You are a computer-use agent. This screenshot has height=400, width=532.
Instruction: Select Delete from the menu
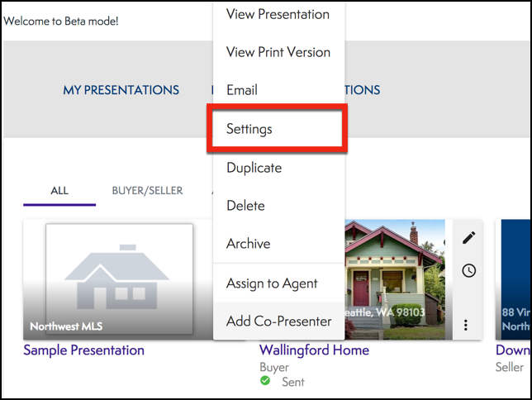pos(245,206)
